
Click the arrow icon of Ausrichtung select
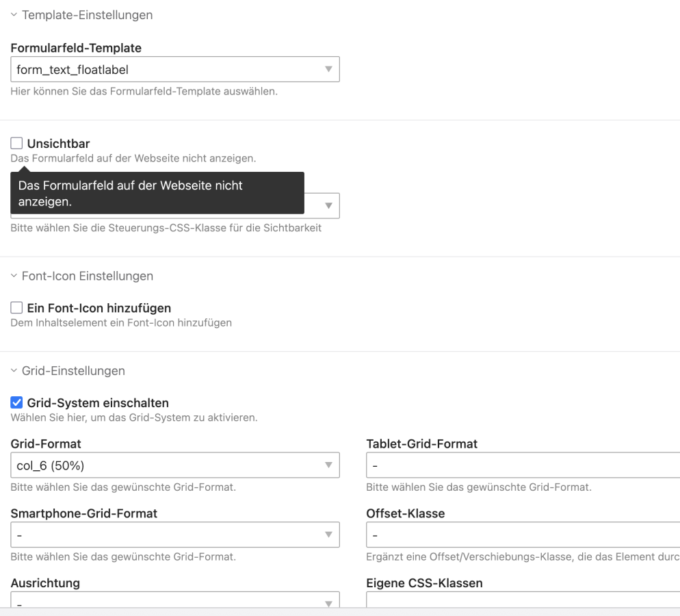tap(328, 602)
